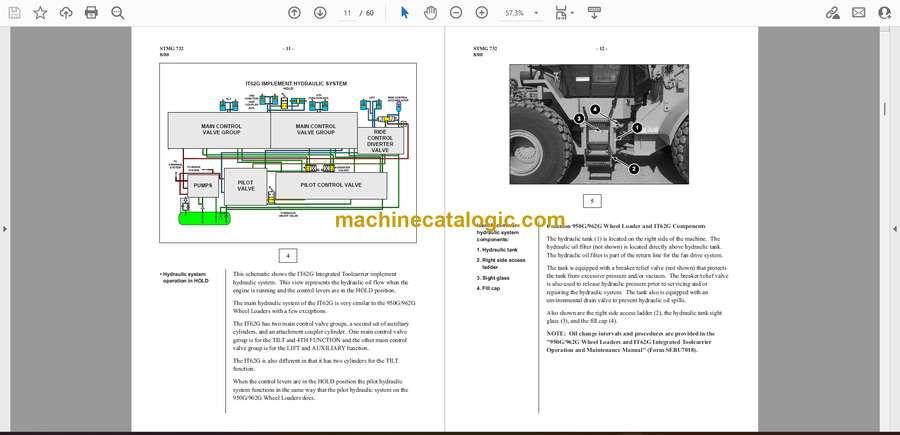The width and height of the screenshot is (900, 435).
Task: Click '2. Right side access ladder' list item
Action: tap(501, 263)
